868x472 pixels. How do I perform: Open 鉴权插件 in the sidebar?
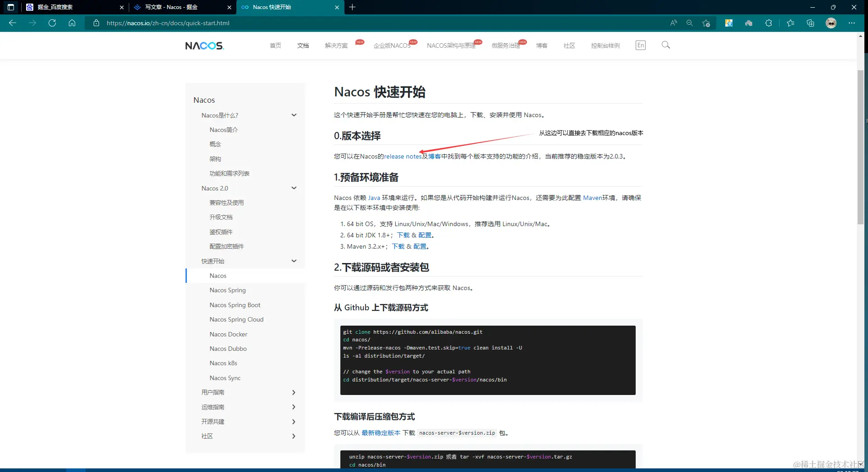pyautogui.click(x=221, y=232)
